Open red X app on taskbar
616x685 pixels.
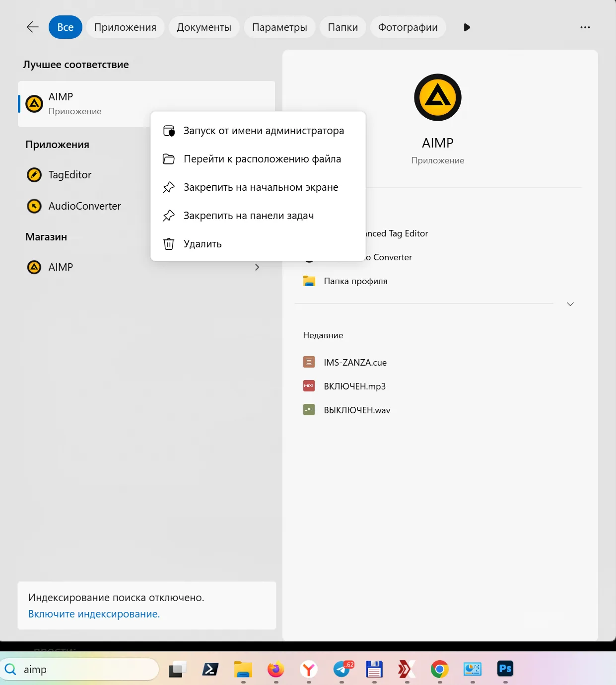coord(407,670)
